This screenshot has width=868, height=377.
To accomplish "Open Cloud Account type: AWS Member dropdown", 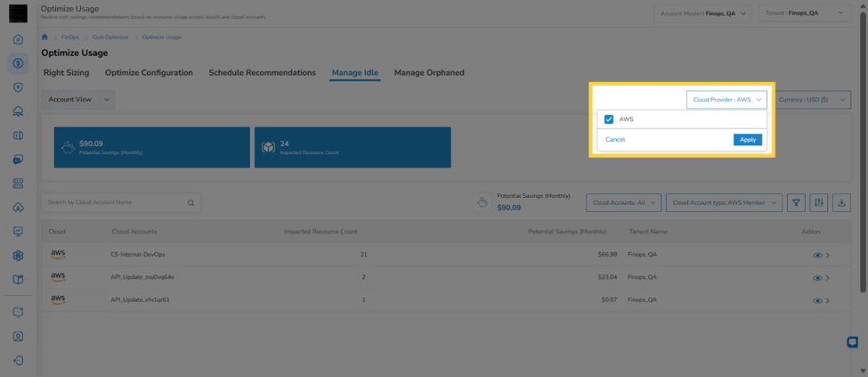I will (x=724, y=203).
